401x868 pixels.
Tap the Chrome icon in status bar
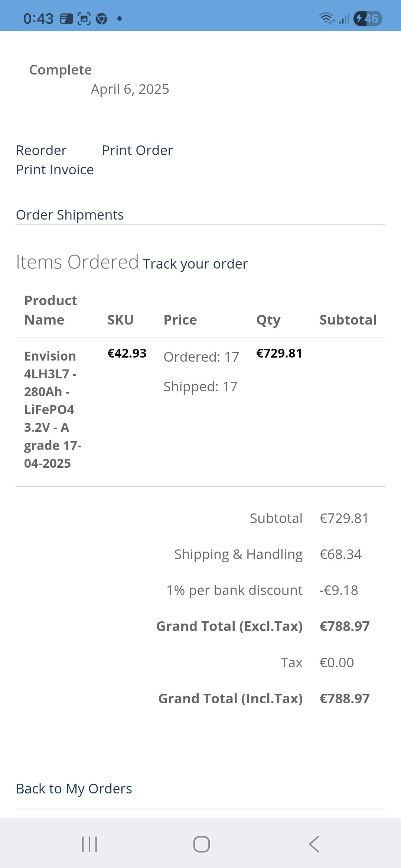[101, 19]
